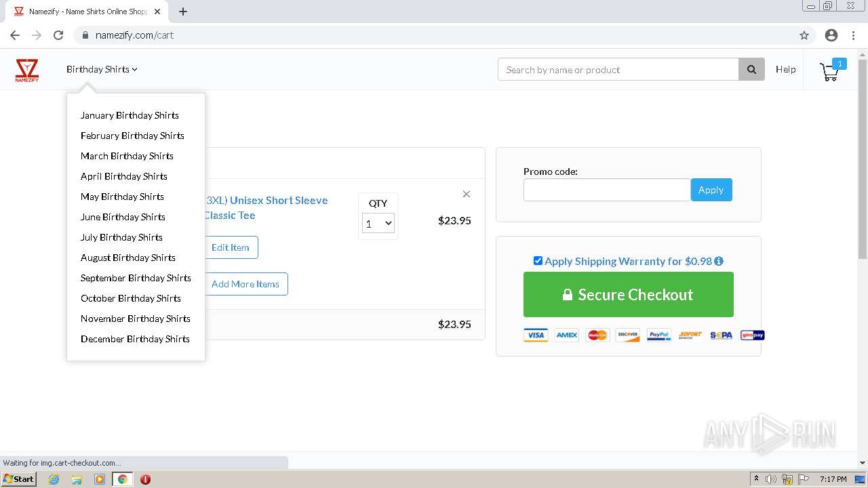Remove the cart item with X
This screenshot has width=868, height=488.
click(467, 194)
